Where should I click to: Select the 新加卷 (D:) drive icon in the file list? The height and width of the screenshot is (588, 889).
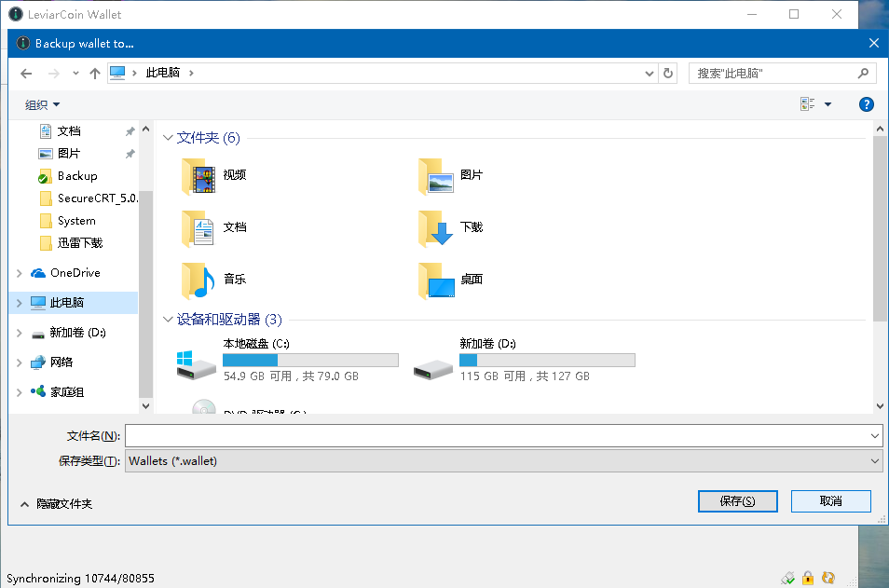pyautogui.click(x=432, y=370)
